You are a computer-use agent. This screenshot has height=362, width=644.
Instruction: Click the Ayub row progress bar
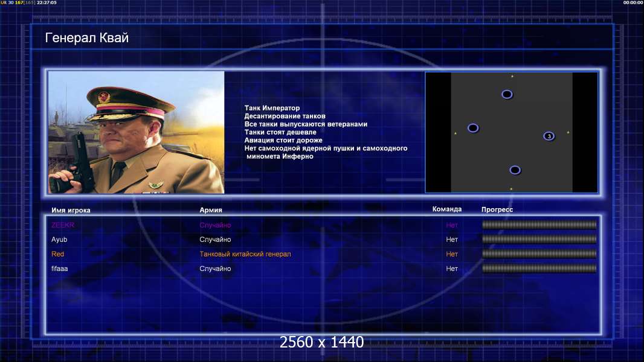click(x=539, y=239)
